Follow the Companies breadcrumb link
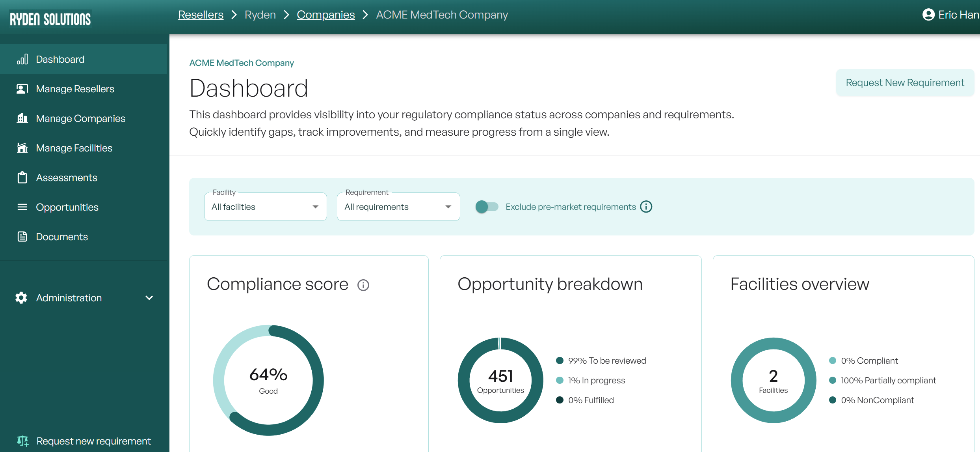Viewport: 980px width, 452px height. pyautogui.click(x=325, y=15)
